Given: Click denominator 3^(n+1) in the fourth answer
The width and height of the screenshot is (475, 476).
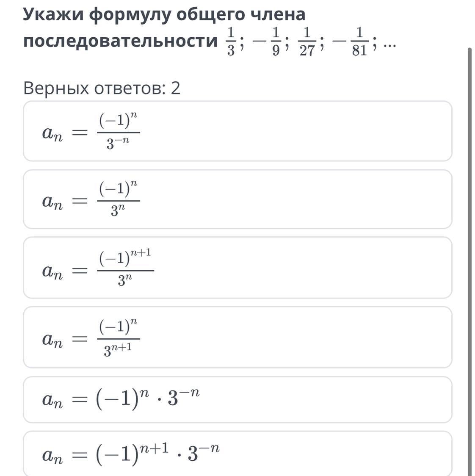Looking at the screenshot, I should [x=118, y=350].
